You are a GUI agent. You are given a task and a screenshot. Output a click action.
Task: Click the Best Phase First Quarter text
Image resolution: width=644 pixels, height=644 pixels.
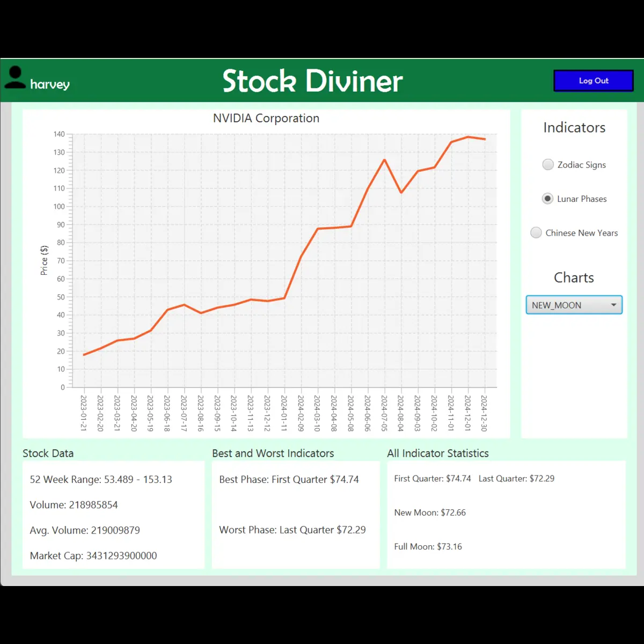tap(289, 479)
